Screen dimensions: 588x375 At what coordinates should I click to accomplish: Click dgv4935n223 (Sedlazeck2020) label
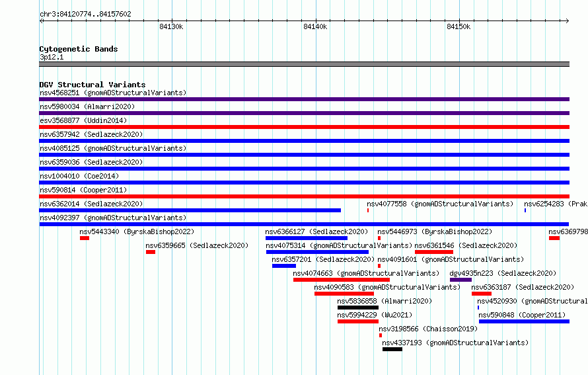click(x=503, y=273)
